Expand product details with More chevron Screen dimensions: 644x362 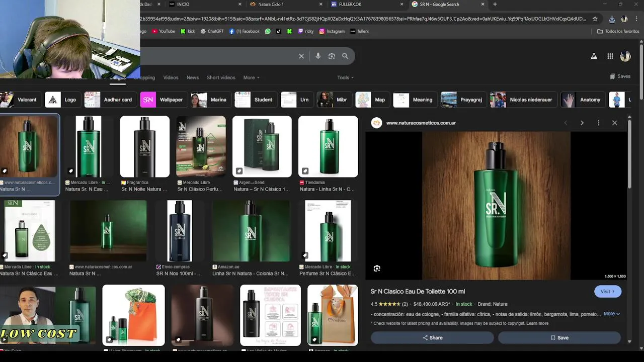coord(611,314)
